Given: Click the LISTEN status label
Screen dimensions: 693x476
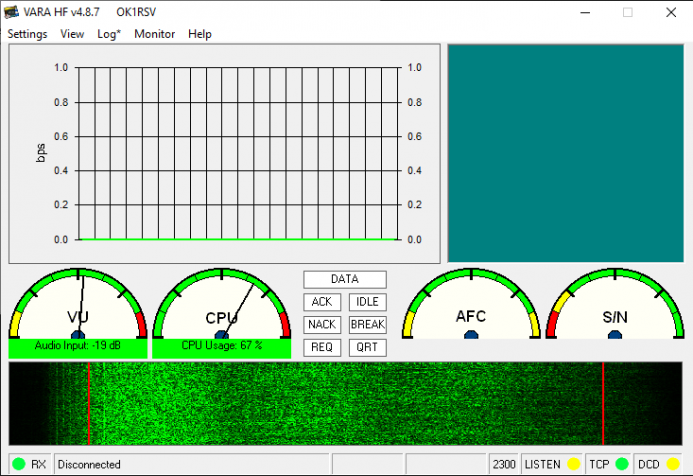Looking at the screenshot, I should point(542,465).
